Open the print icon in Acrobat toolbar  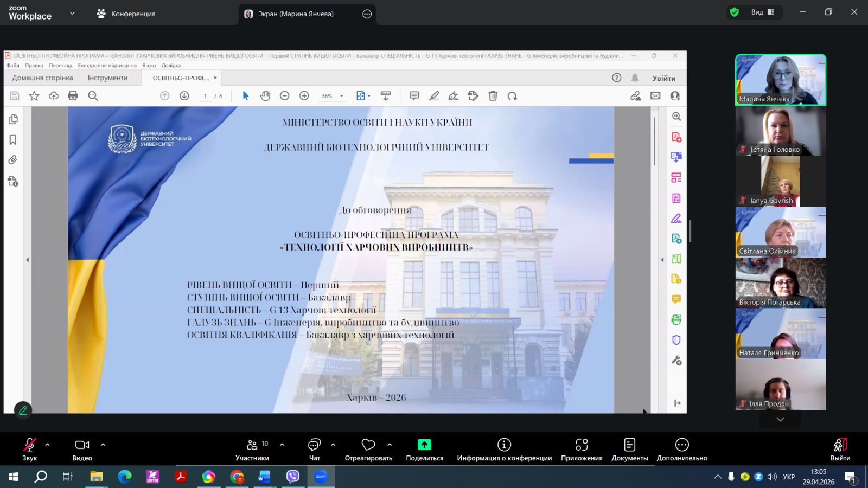[73, 96]
